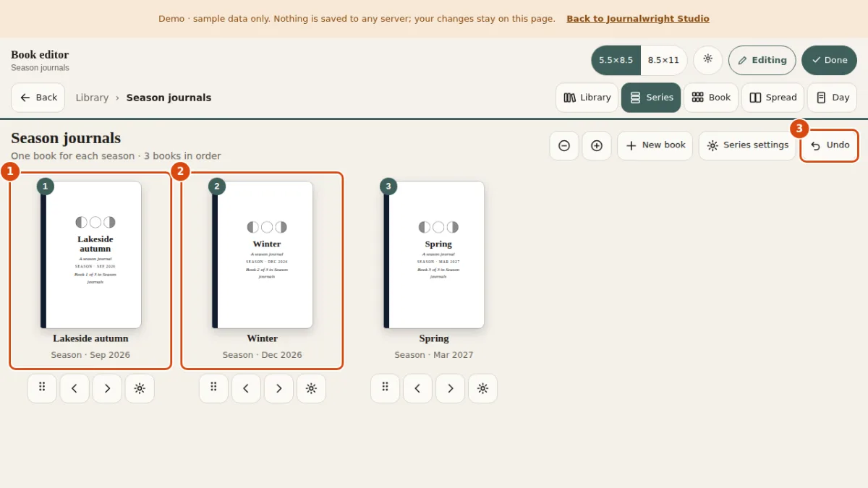Image resolution: width=868 pixels, height=488 pixels.
Task: Shift the Winter book right with its chevron
Action: (278, 388)
